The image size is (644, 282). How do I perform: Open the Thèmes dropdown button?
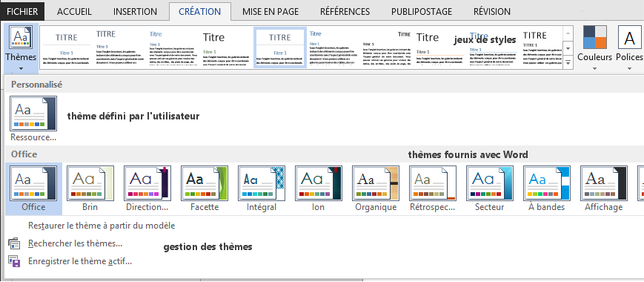pyautogui.click(x=21, y=48)
